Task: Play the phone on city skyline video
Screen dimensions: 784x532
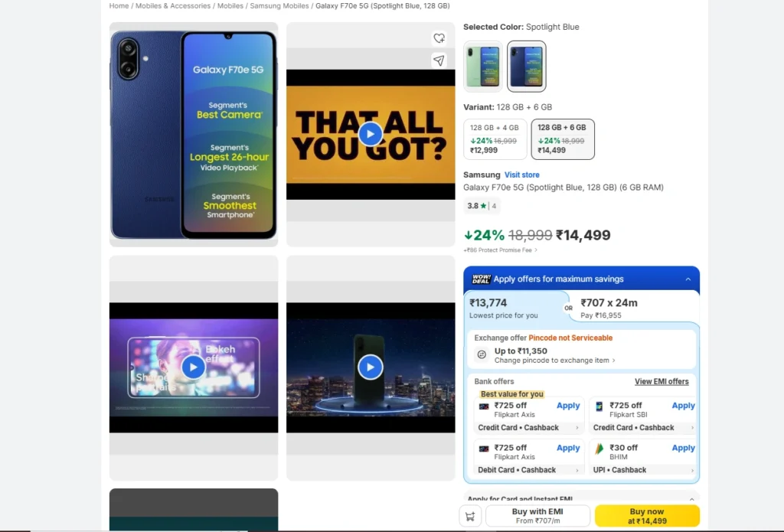Action: [x=371, y=367]
